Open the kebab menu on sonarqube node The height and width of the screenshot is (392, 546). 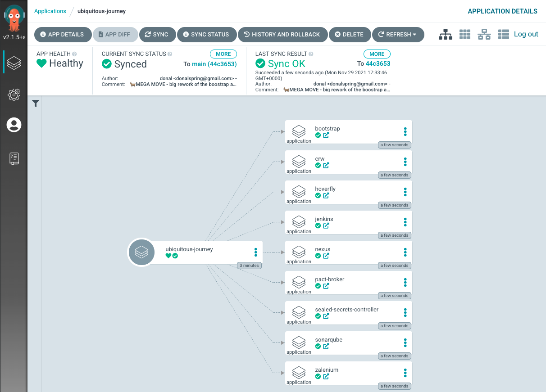(x=405, y=342)
